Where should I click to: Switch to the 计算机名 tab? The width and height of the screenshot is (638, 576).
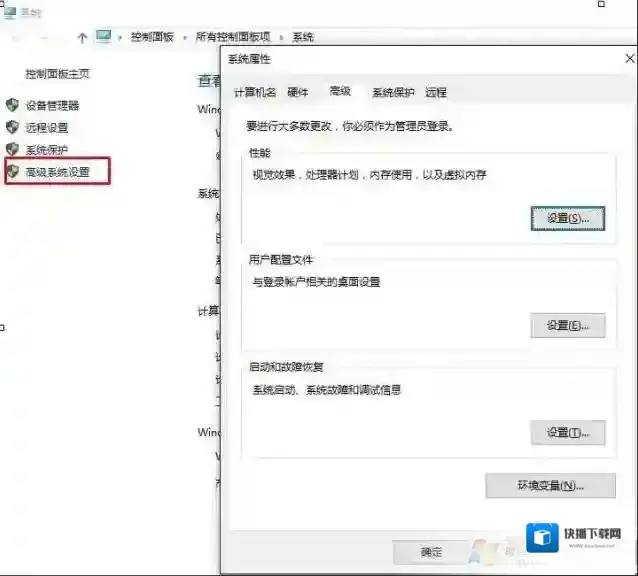point(255,92)
